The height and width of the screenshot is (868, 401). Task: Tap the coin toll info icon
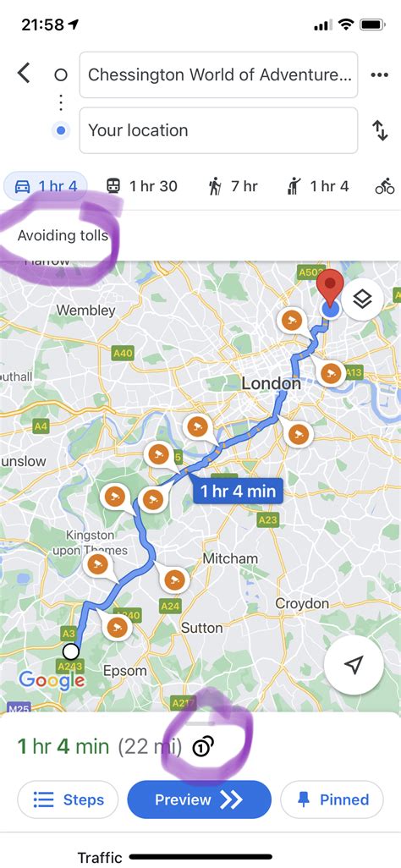coord(203,747)
